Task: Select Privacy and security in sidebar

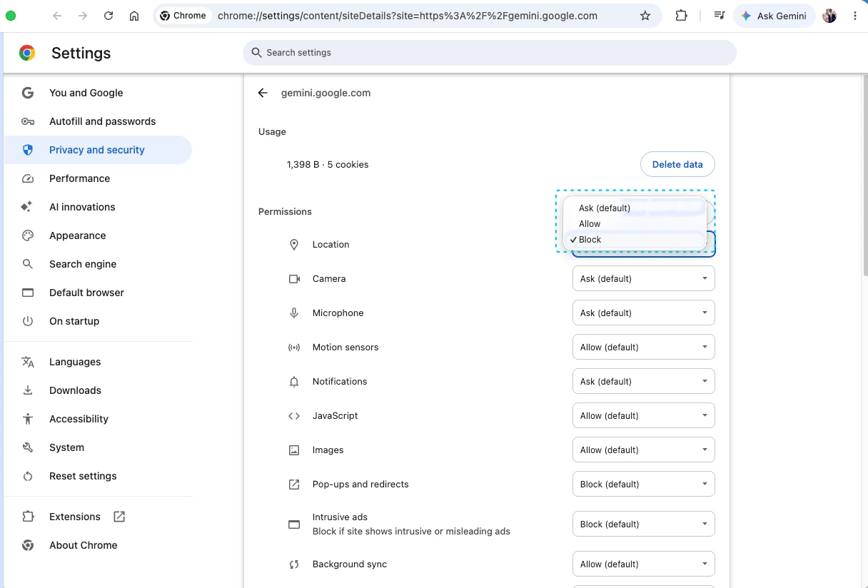Action: click(99, 150)
